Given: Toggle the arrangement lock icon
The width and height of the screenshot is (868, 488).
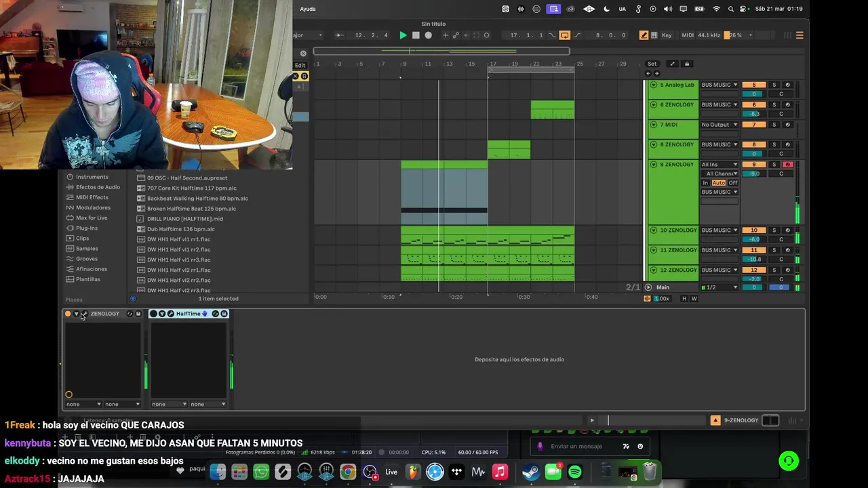Looking at the screenshot, I should [x=686, y=64].
